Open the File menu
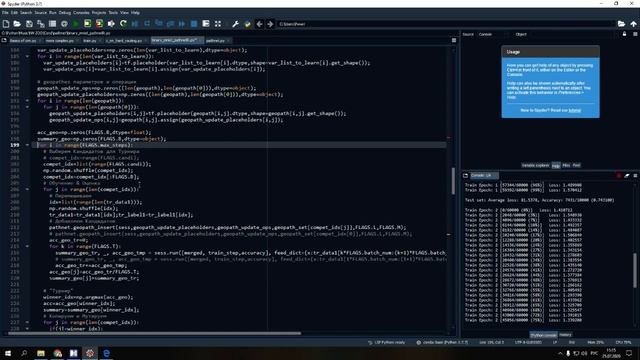This screenshot has width=640, height=360. click(5, 13)
